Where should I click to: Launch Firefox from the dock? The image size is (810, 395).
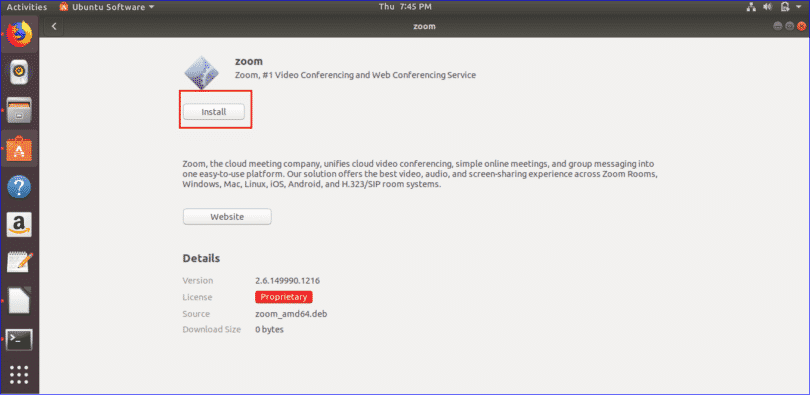coord(20,35)
